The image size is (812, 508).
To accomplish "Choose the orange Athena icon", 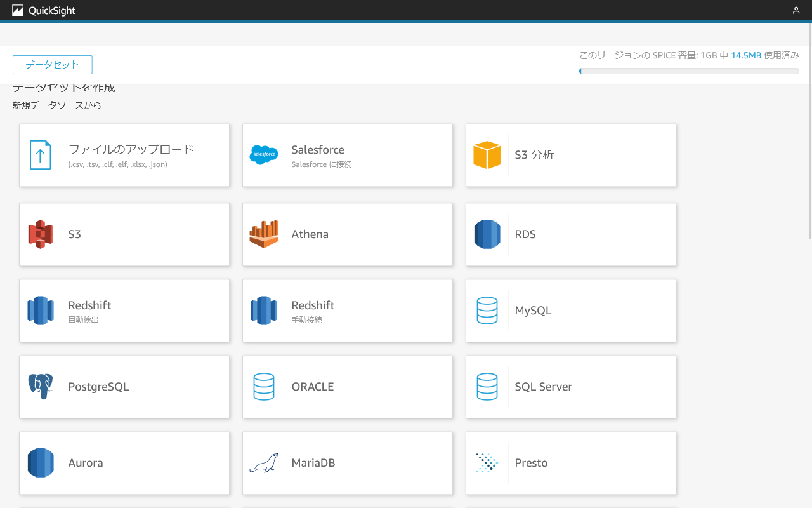I will [264, 234].
